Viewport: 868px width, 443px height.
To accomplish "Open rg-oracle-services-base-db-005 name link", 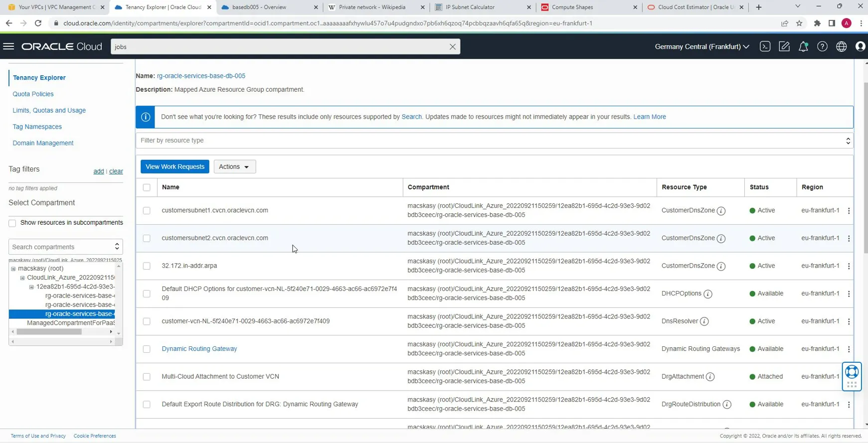I will coord(201,76).
